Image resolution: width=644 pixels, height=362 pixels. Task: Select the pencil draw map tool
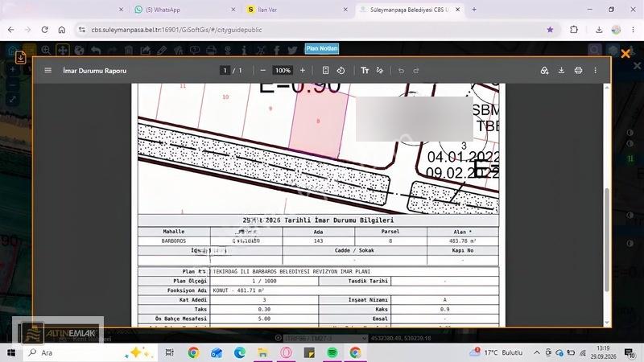pyautogui.click(x=162, y=51)
